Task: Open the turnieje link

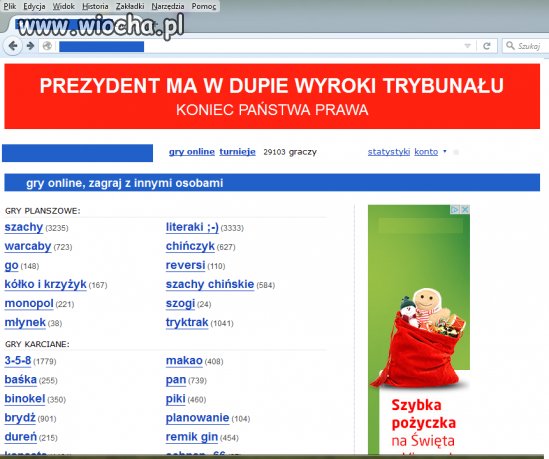Action: 237,152
